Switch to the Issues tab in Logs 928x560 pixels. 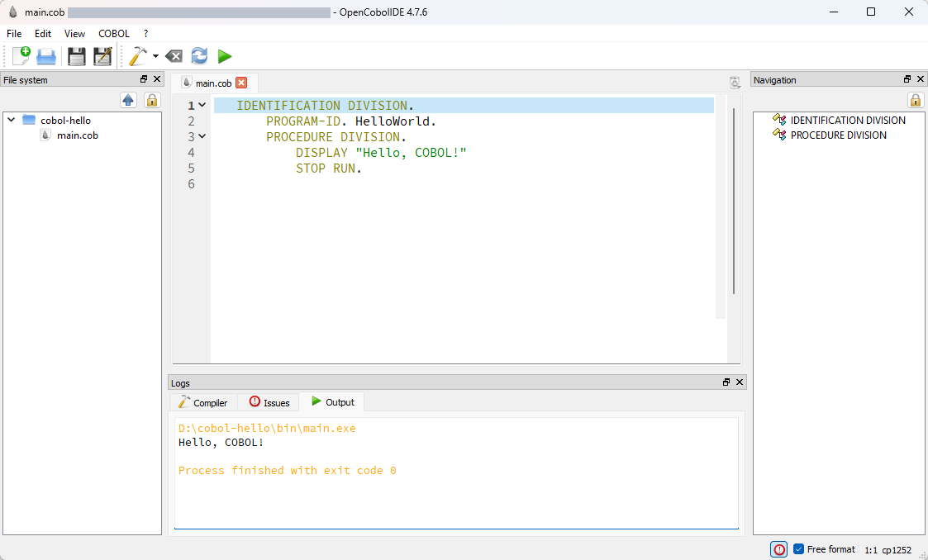(269, 402)
